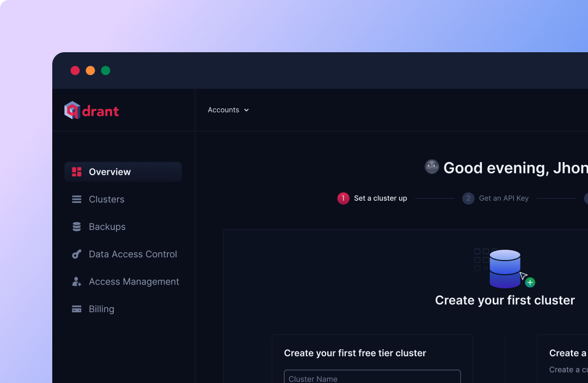Image resolution: width=588 pixels, height=383 pixels.
Task: Select the Overview grid icon in sidebar
Action: [76, 172]
